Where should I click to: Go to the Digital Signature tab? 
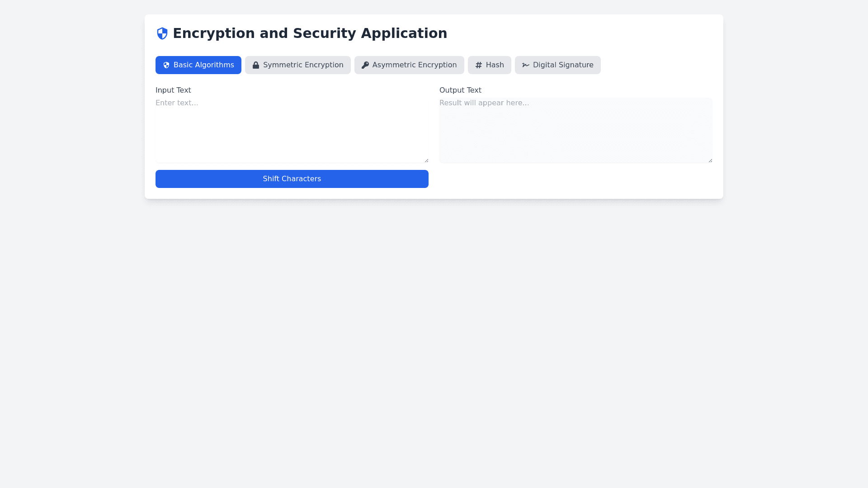coord(563,65)
